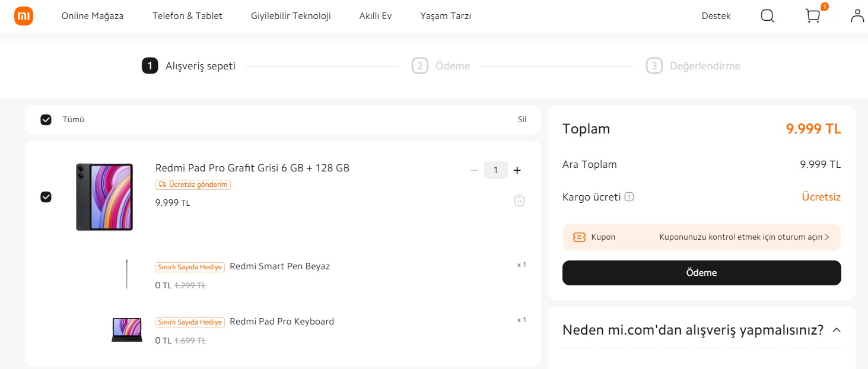Click the Kargo ücreti info icon
Screen dimensions: 868x369
pyautogui.click(x=629, y=197)
